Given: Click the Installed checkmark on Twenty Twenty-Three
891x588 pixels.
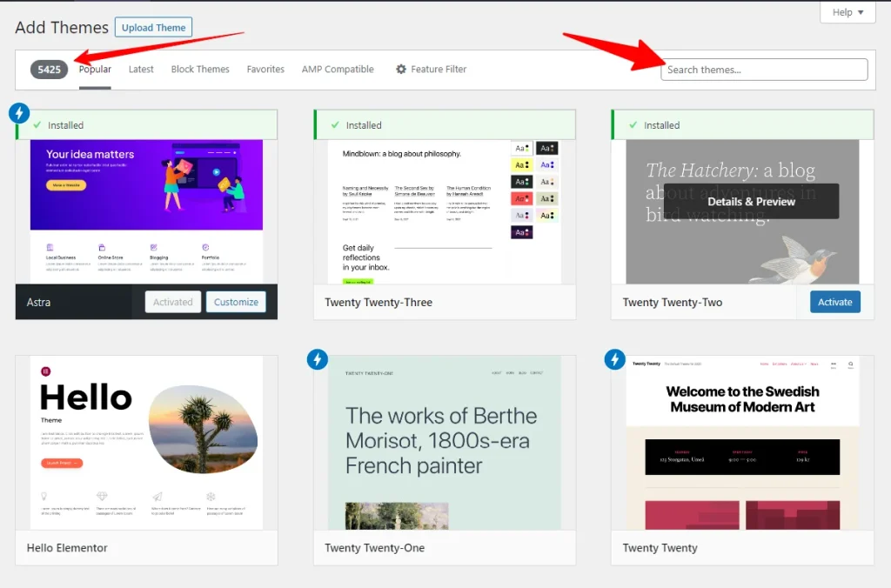Looking at the screenshot, I should [x=334, y=124].
